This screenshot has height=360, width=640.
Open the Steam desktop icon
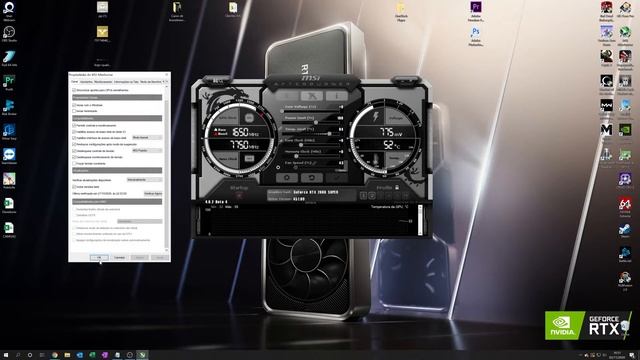pyautogui.click(x=625, y=229)
